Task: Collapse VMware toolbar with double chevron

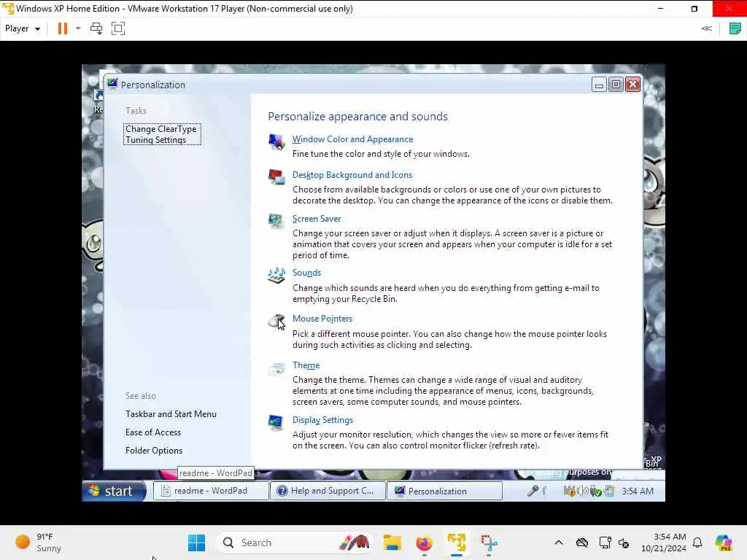Action: [x=706, y=28]
